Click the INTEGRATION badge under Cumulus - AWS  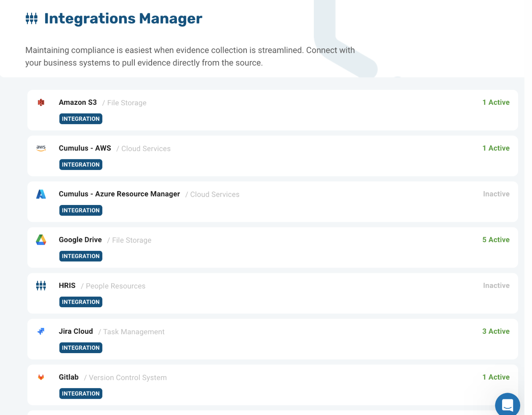[80, 165]
